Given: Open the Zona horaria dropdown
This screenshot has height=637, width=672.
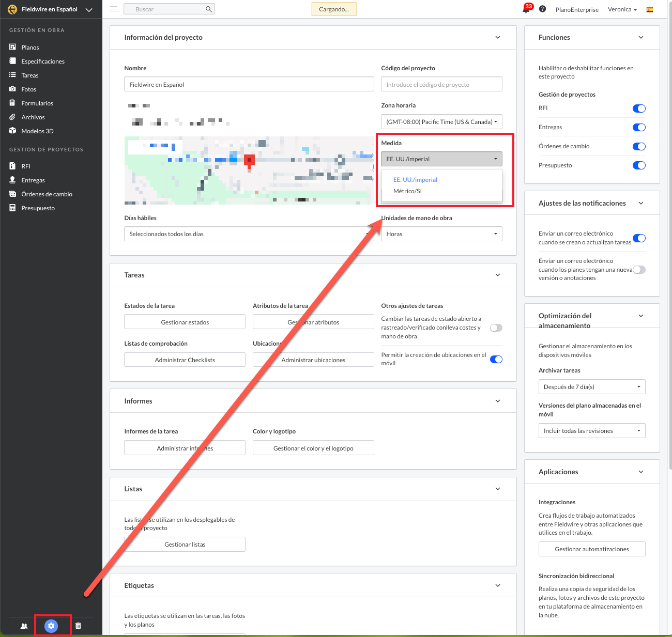Looking at the screenshot, I should click(x=441, y=122).
